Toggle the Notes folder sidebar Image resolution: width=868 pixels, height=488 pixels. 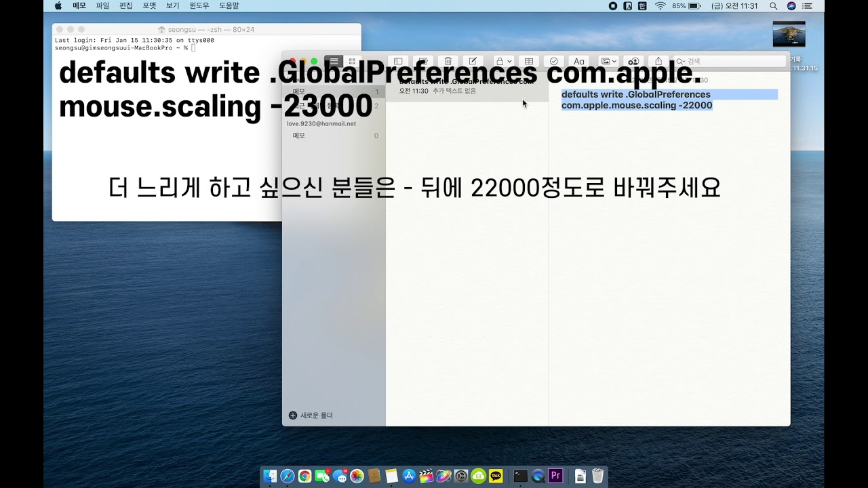pos(398,62)
